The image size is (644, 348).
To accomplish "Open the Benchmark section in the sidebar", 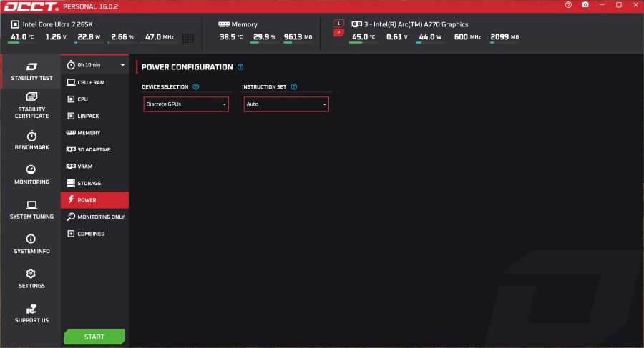I will [x=31, y=141].
